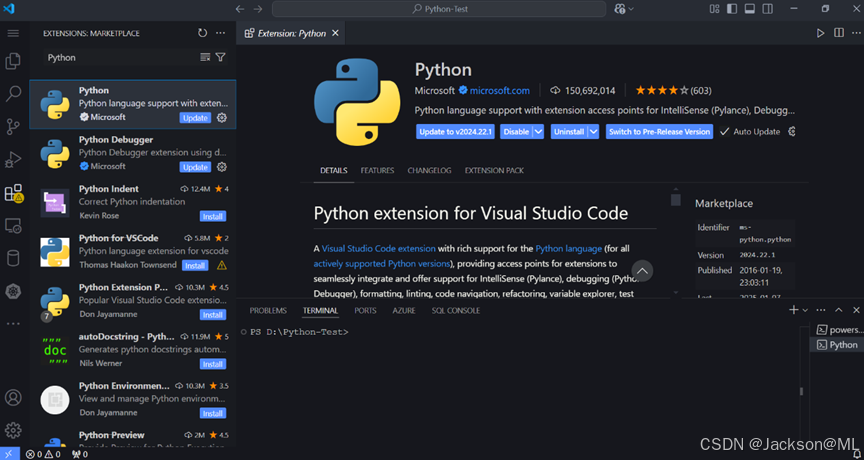Open the Extensions view icon
Viewport: 864px width, 460px height.
[x=13, y=193]
